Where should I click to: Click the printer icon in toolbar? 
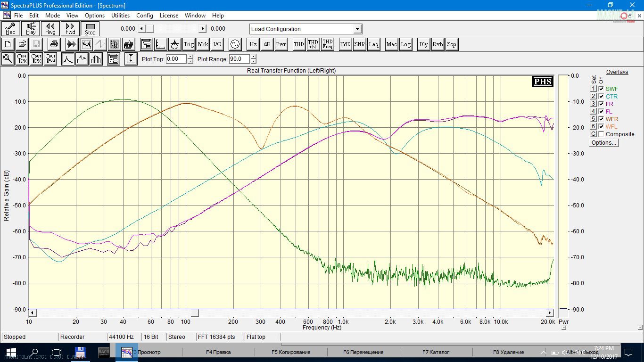(54, 44)
